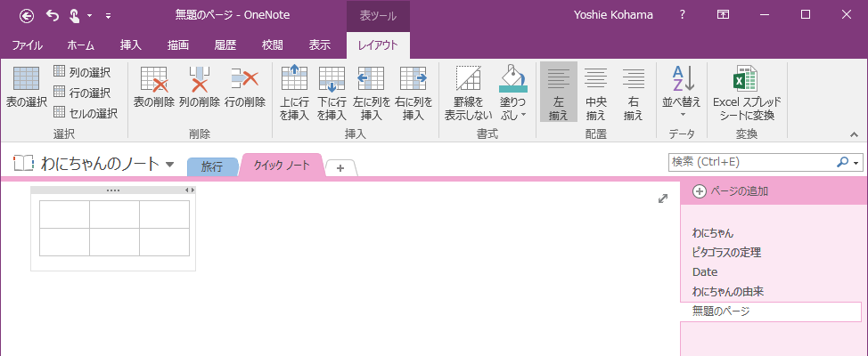Viewport: 868px width, 356px height.
Task: Click 行の削除 (delete rows) icon
Action: 245,87
